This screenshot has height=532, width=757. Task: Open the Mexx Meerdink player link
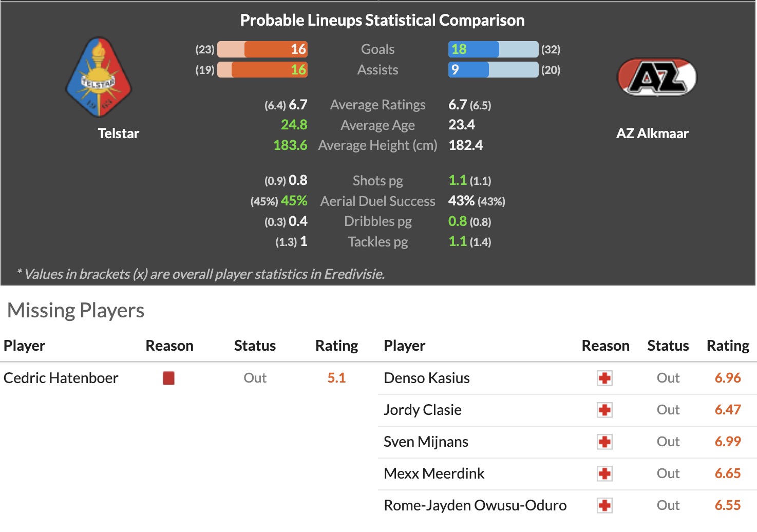point(434,474)
